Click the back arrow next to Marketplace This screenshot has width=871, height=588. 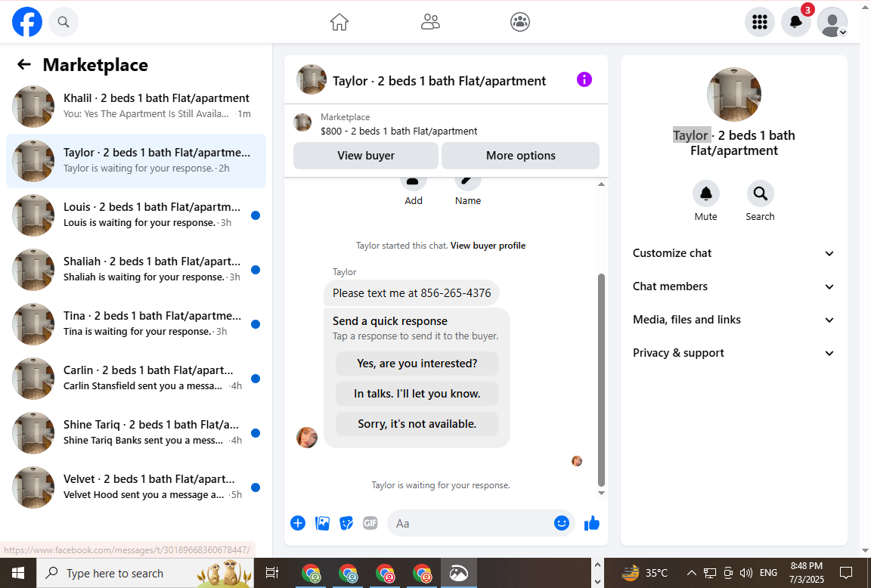[x=24, y=64]
